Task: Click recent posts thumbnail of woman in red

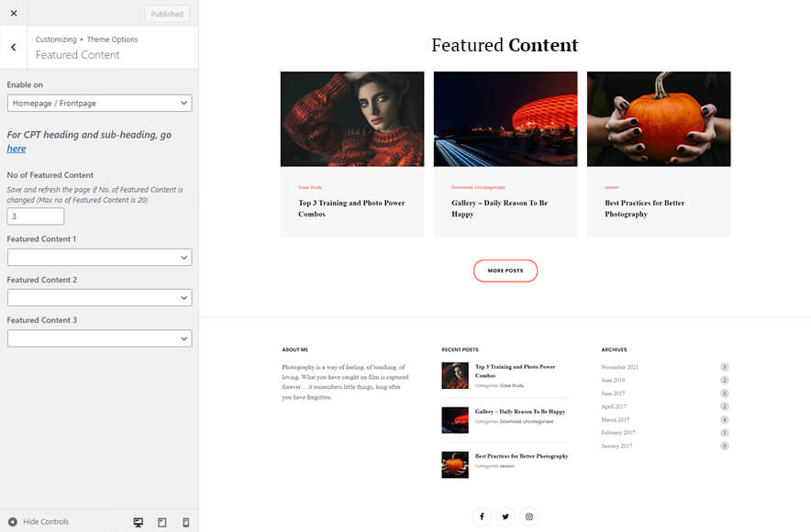Action: coord(455,375)
